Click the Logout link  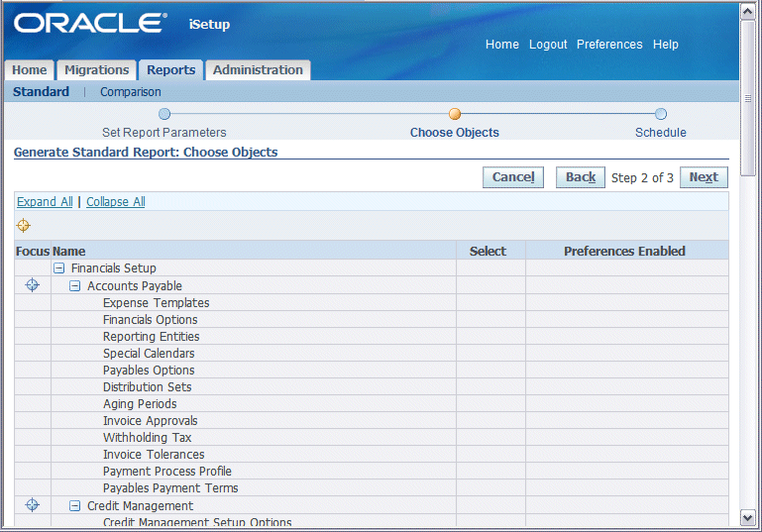tap(548, 45)
